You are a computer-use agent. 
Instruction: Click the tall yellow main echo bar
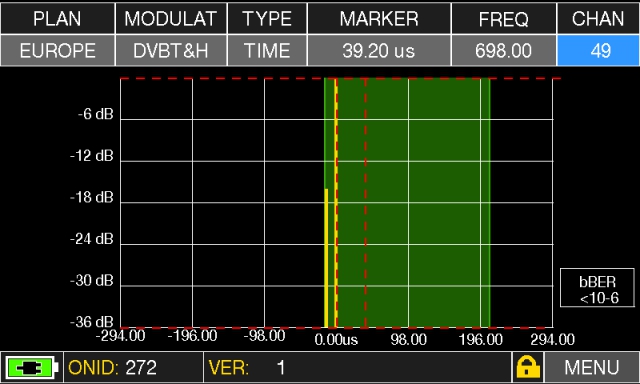coord(336,203)
